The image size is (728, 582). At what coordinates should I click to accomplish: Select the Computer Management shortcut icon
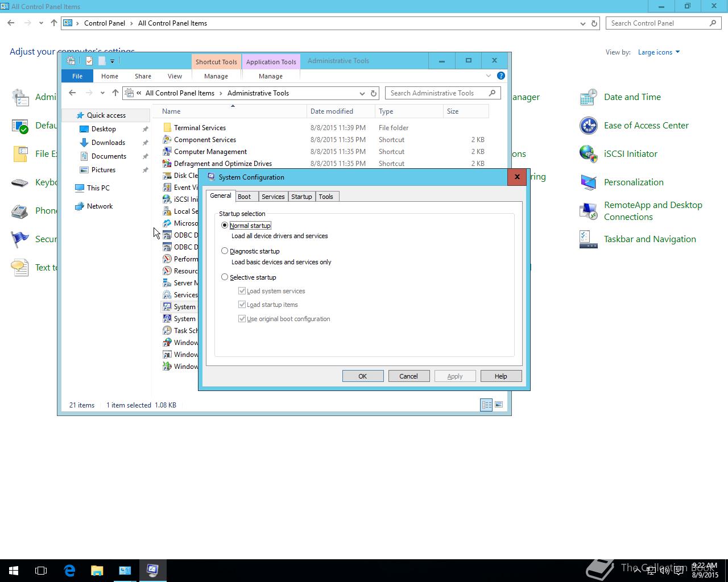pyautogui.click(x=167, y=152)
